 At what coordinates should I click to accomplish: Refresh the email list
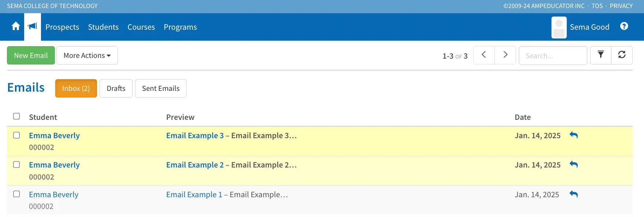coord(622,55)
